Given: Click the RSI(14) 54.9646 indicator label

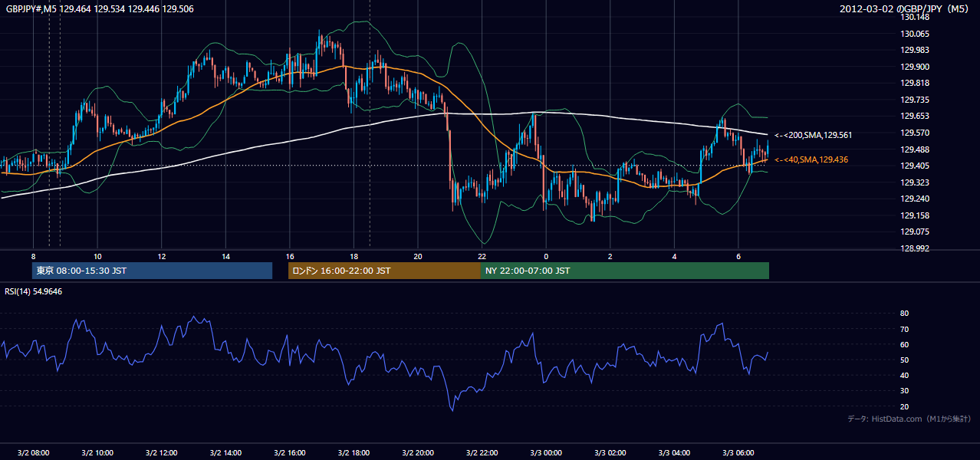Looking at the screenshot, I should [x=34, y=291].
